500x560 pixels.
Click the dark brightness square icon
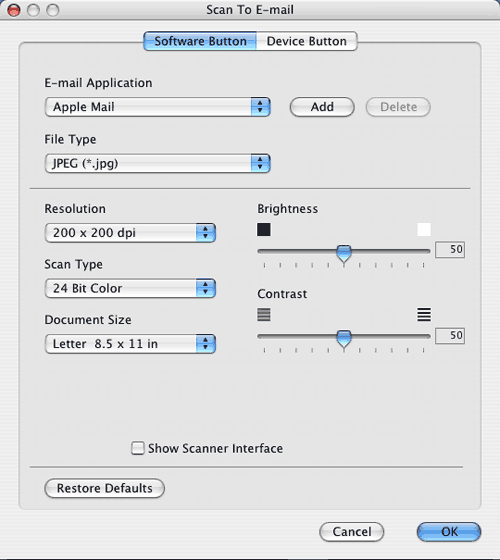pos(264,230)
